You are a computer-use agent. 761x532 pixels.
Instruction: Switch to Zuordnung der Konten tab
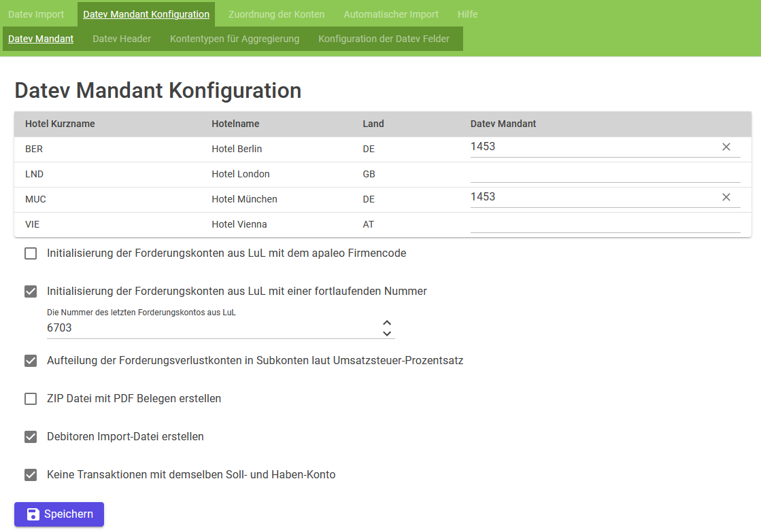click(x=277, y=14)
